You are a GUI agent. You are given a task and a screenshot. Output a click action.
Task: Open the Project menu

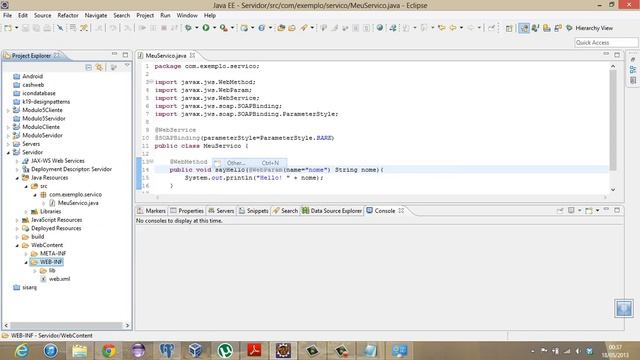tap(145, 15)
